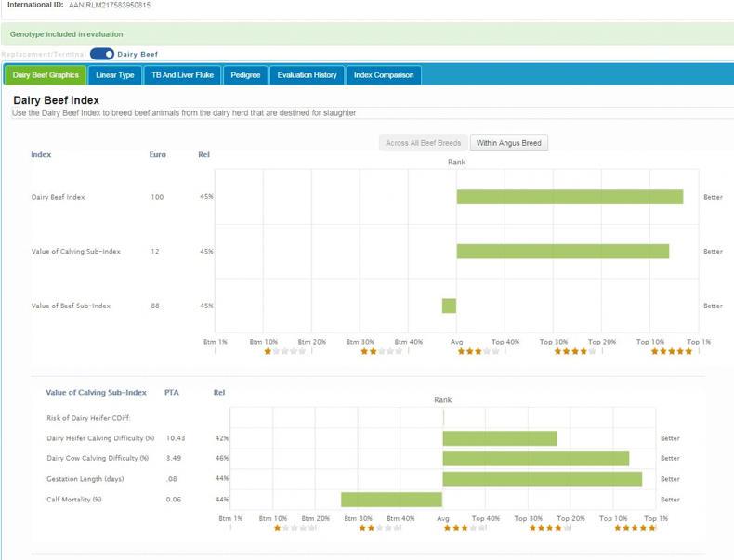Click the Value of Calving Sub-Index bar

pos(562,252)
